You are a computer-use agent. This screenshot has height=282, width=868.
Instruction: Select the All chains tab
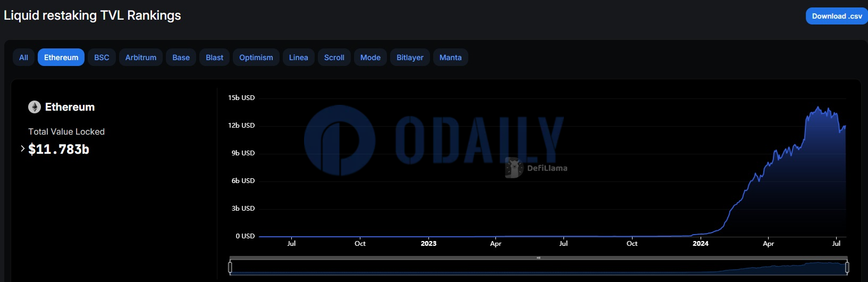click(23, 57)
